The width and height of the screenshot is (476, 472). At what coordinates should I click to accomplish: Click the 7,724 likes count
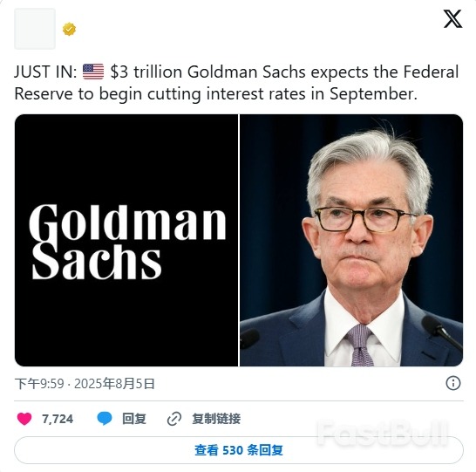(58, 419)
